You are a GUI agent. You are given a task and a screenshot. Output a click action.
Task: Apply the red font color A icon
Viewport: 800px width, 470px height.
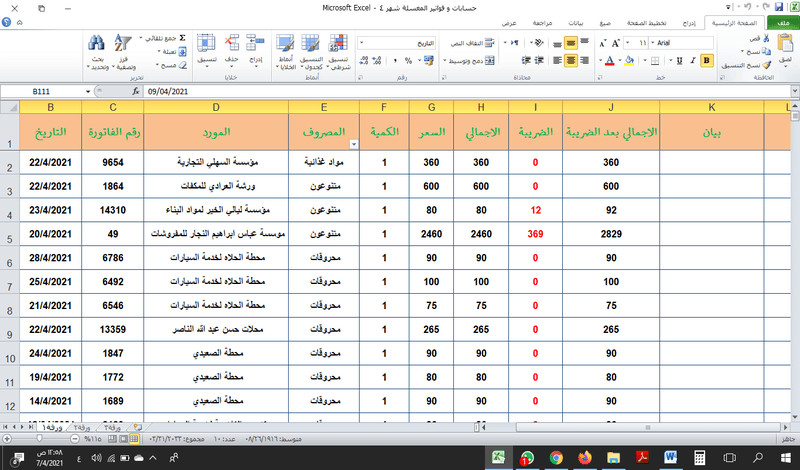click(x=609, y=60)
